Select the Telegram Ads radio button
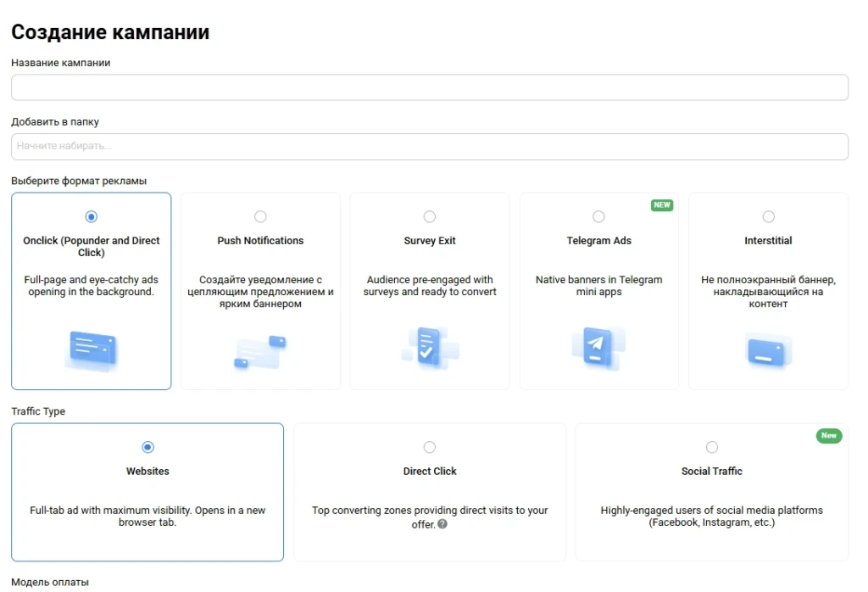Screen dimensions: 868x592 tap(598, 216)
